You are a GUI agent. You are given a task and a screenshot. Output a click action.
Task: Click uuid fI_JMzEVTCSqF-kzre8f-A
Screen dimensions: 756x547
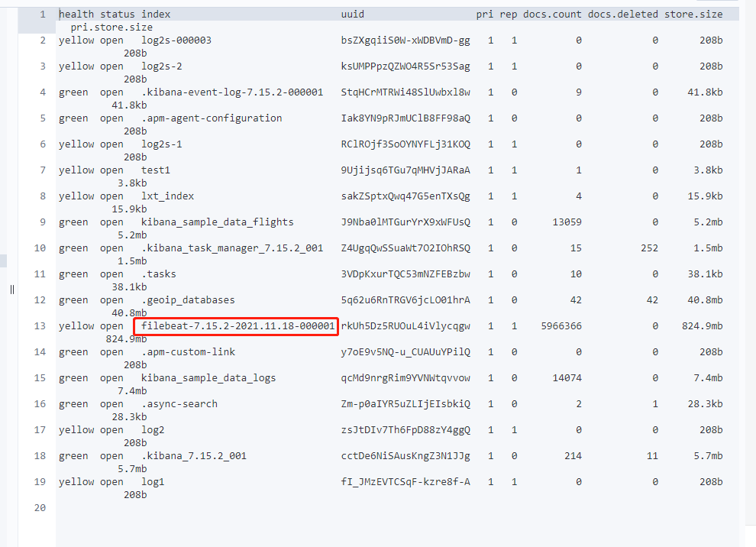tap(405, 482)
